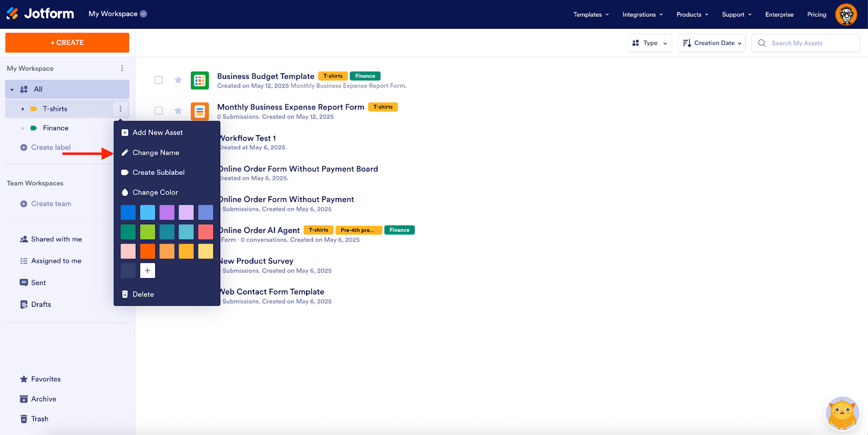This screenshot has width=868, height=435.
Task: Click the Shared with me icon
Action: [x=24, y=239]
